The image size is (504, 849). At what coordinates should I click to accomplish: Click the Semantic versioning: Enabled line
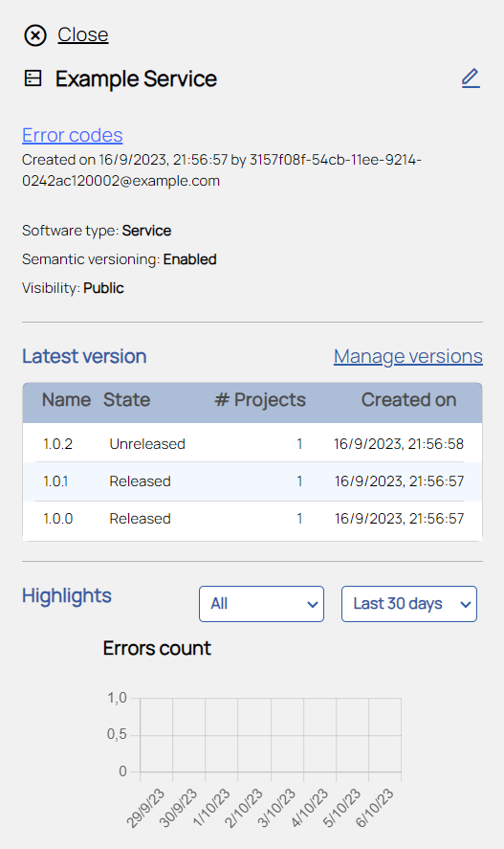[x=120, y=259]
